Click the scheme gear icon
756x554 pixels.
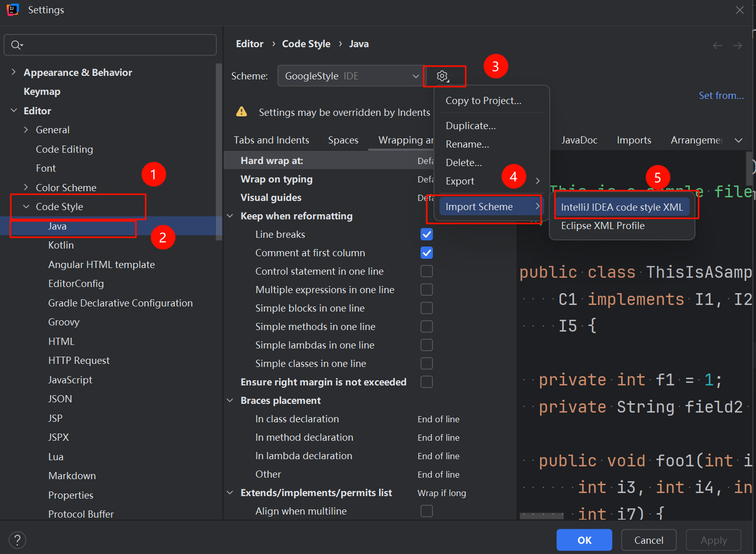442,76
